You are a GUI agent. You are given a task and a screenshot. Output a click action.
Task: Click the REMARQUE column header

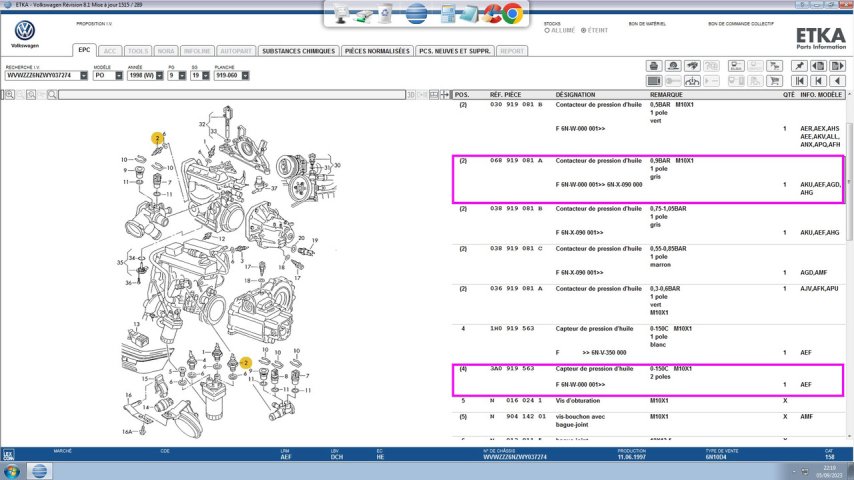click(x=666, y=95)
